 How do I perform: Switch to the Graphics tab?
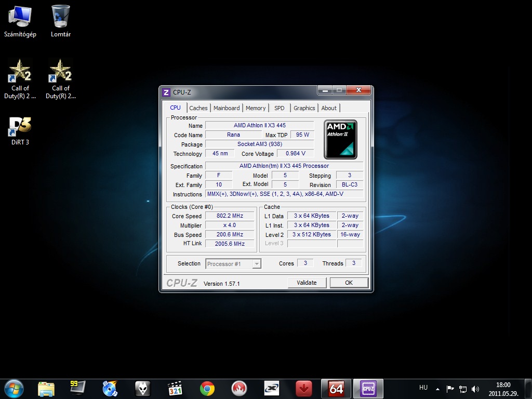pyautogui.click(x=304, y=108)
